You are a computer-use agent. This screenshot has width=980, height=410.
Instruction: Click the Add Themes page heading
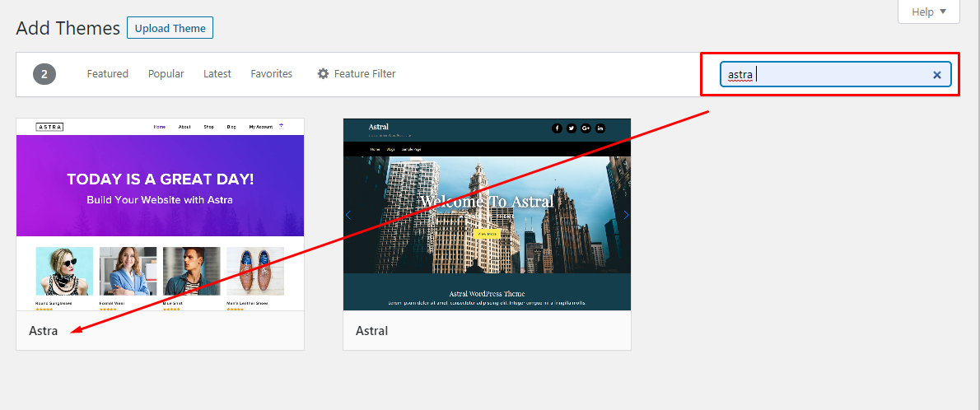pyautogui.click(x=68, y=28)
